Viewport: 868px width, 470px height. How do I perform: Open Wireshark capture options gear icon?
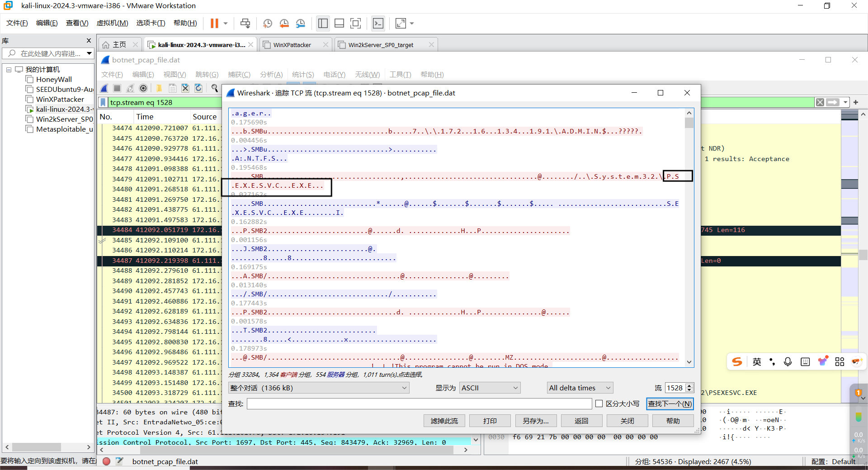click(143, 88)
